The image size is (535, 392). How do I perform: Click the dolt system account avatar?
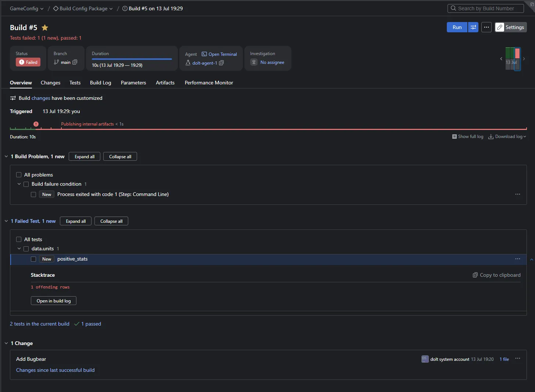425,359
